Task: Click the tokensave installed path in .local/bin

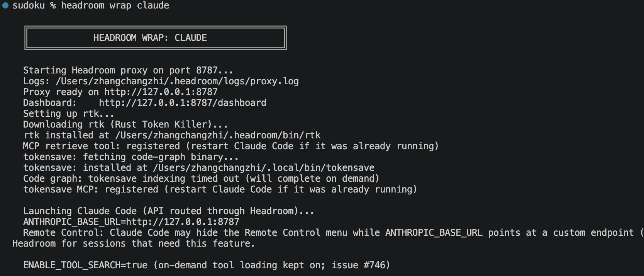Action: pyautogui.click(x=264, y=168)
